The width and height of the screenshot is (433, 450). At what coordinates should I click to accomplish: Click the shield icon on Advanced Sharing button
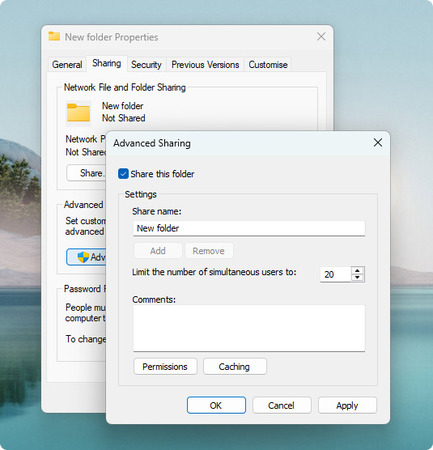83,257
